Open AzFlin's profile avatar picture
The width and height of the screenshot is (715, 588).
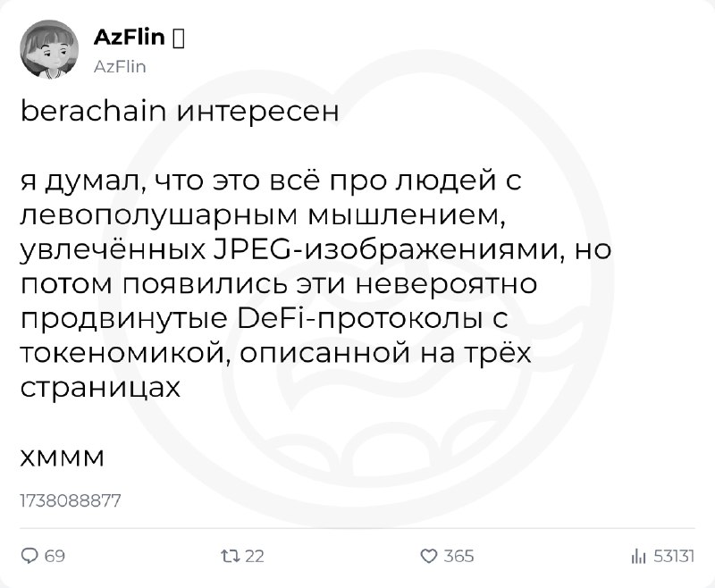click(x=49, y=49)
